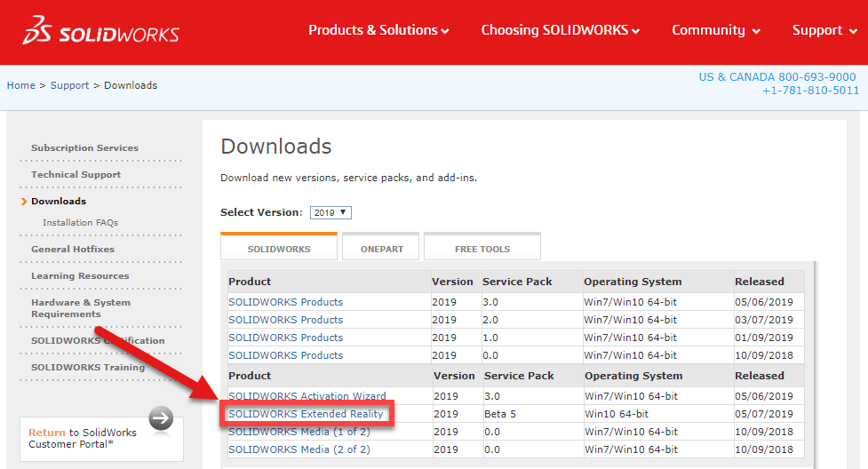Go to Home breadcrumb link
Viewport: 868px width, 469px height.
coord(21,85)
